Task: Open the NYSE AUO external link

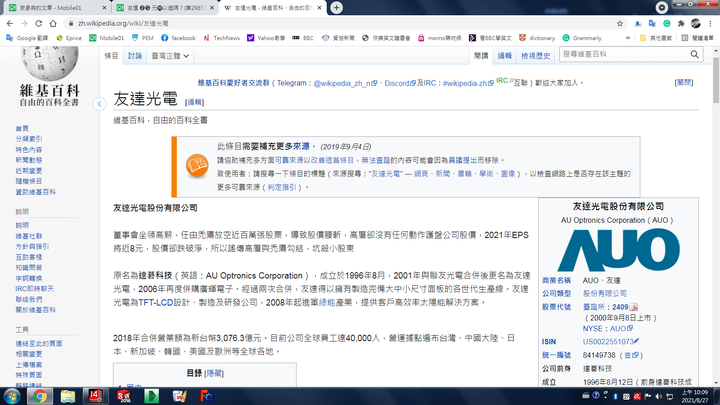Action: (x=621, y=329)
